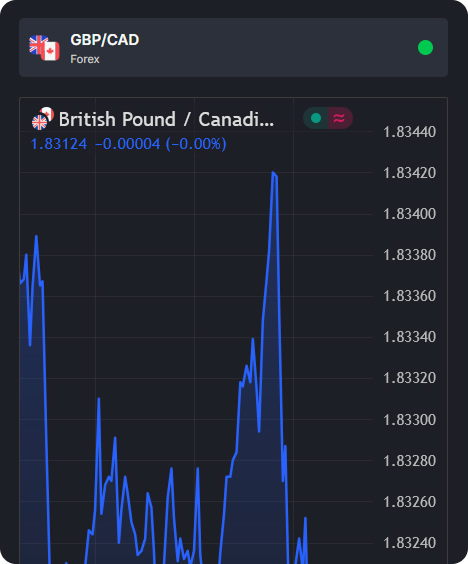Viewport: 468px width, 564px height.
Task: Click the 1.83240 price axis label
Action: pos(409,543)
